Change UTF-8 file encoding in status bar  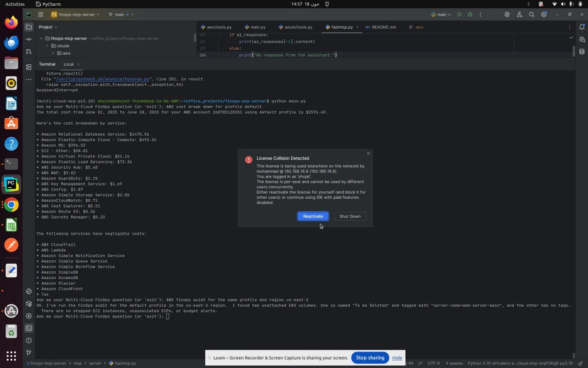[434, 363]
